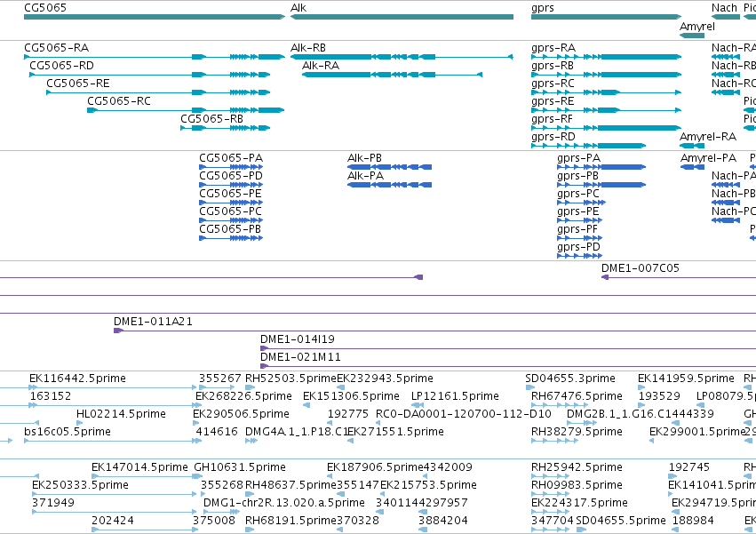Click the 163152 EST label

click(x=50, y=396)
